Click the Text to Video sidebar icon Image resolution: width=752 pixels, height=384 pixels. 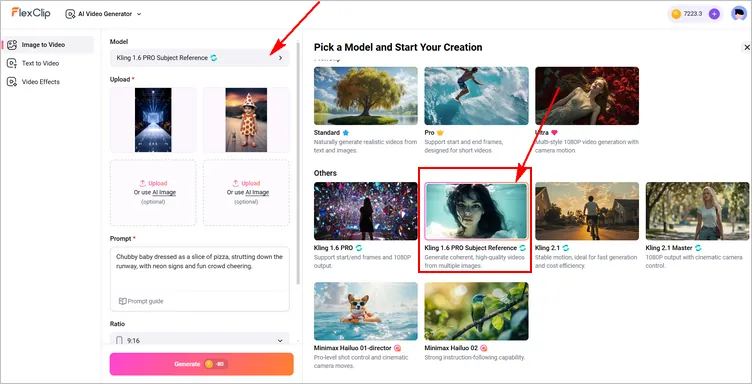[12, 63]
